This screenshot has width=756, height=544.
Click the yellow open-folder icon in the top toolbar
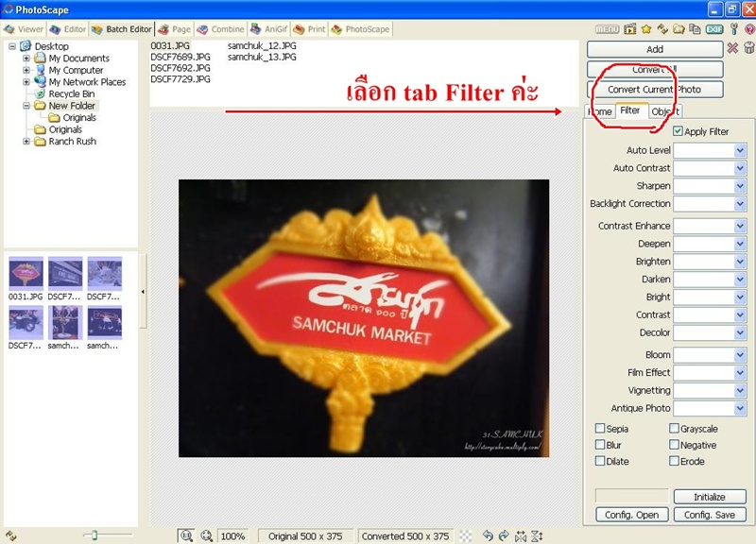click(x=679, y=29)
